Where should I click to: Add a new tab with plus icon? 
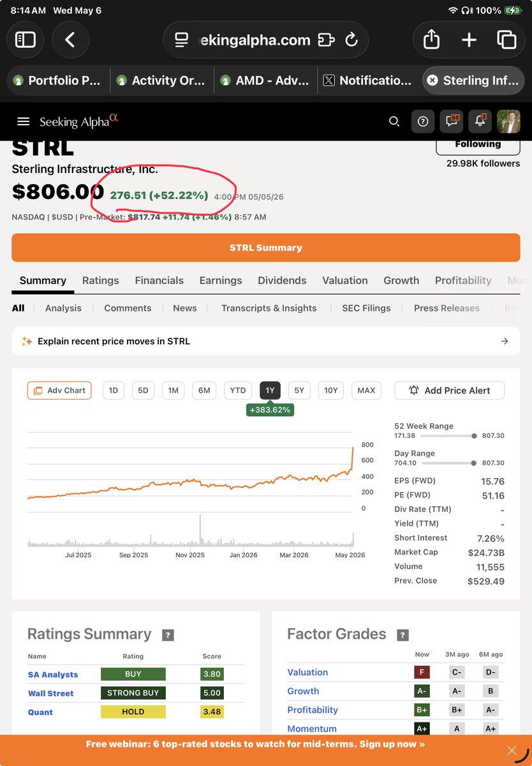click(469, 40)
